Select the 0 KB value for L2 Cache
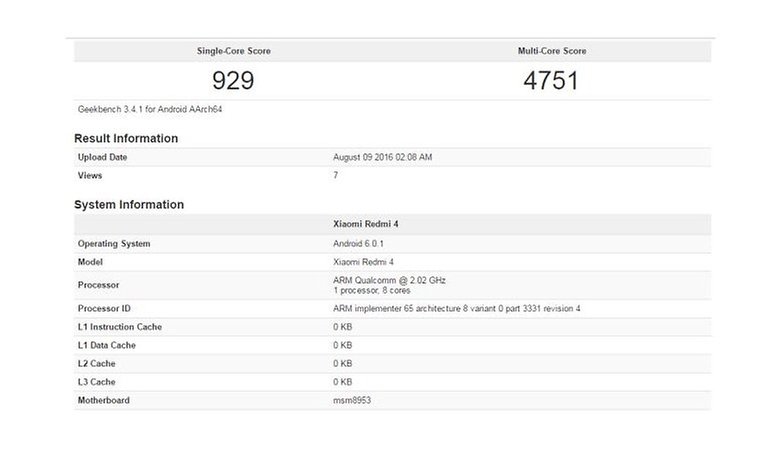Viewport: 782px width, 451px height. [343, 364]
